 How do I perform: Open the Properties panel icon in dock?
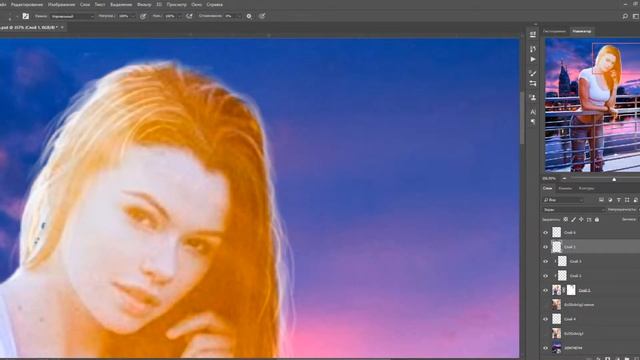click(x=533, y=35)
